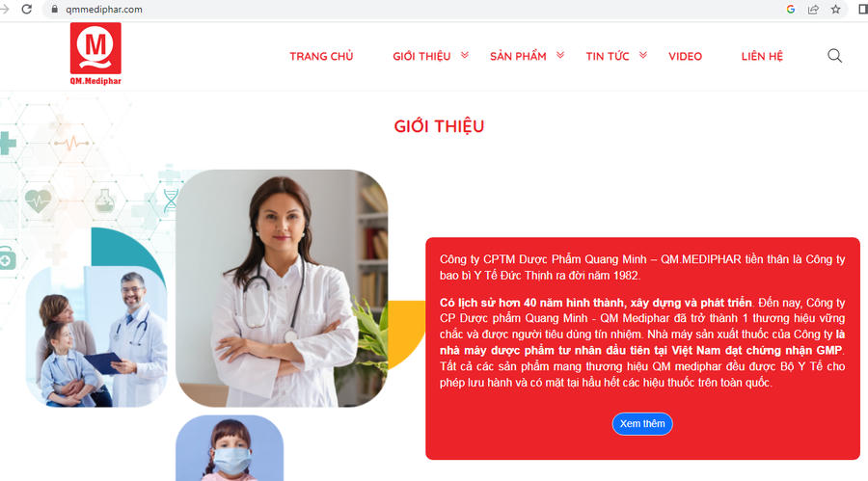Select the masked girl photo
This screenshot has height=481, width=868.
[230, 448]
